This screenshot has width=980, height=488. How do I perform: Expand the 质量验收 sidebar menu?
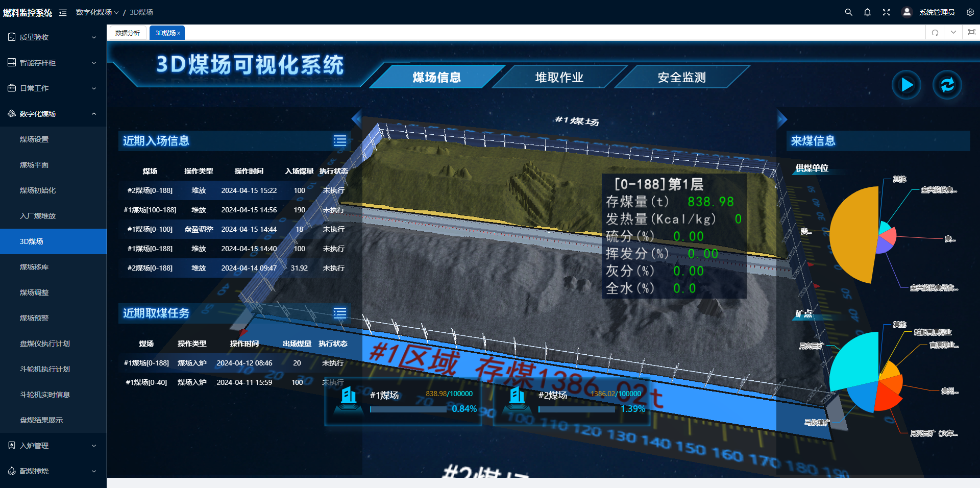point(53,37)
